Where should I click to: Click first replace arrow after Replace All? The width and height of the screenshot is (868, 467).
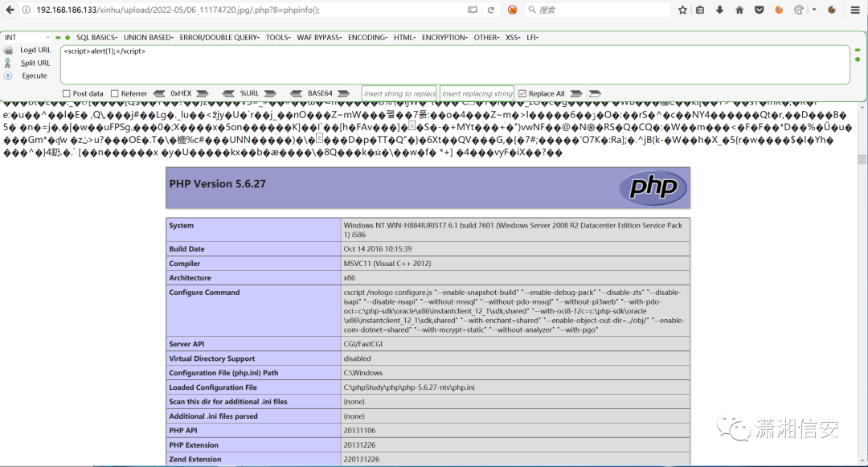click(x=576, y=93)
